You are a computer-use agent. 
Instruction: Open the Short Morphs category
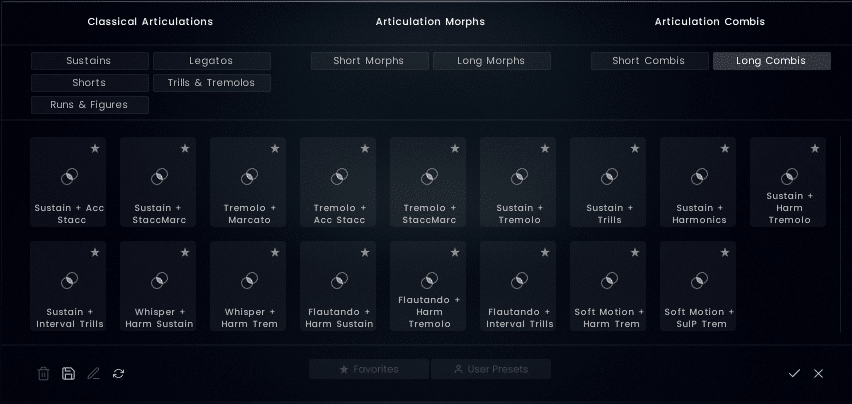[x=369, y=61]
